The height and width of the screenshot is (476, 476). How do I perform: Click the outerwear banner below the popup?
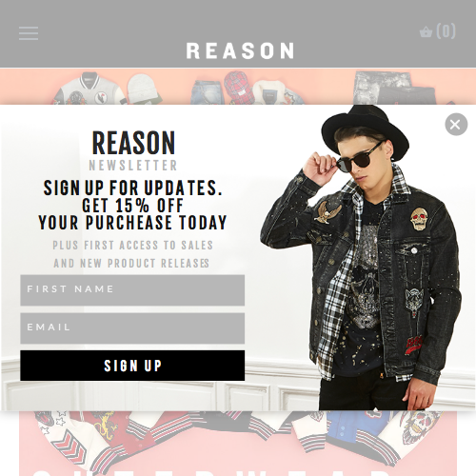[238, 444]
